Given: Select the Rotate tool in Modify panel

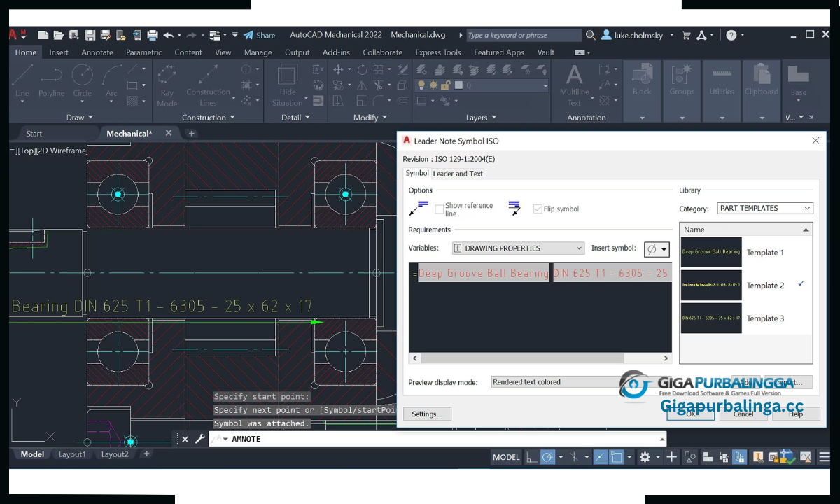Looking at the screenshot, I should tap(362, 69).
